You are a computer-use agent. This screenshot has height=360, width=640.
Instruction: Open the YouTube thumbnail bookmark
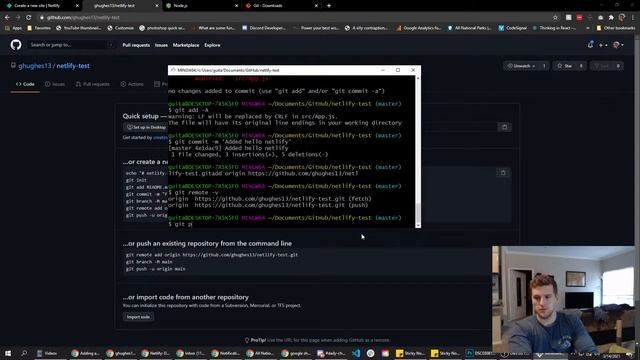79,28
